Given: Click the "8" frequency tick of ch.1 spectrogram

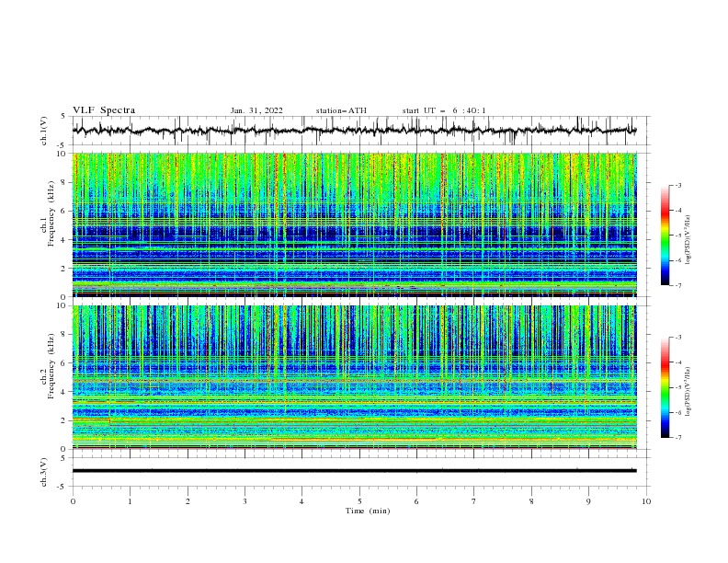Looking at the screenshot, I should coord(64,182).
